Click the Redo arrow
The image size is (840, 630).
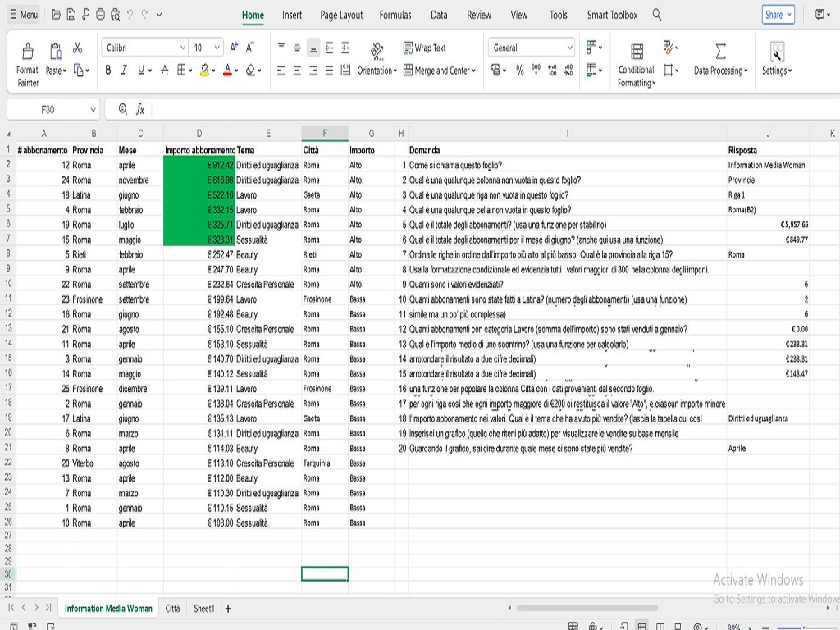(x=144, y=15)
